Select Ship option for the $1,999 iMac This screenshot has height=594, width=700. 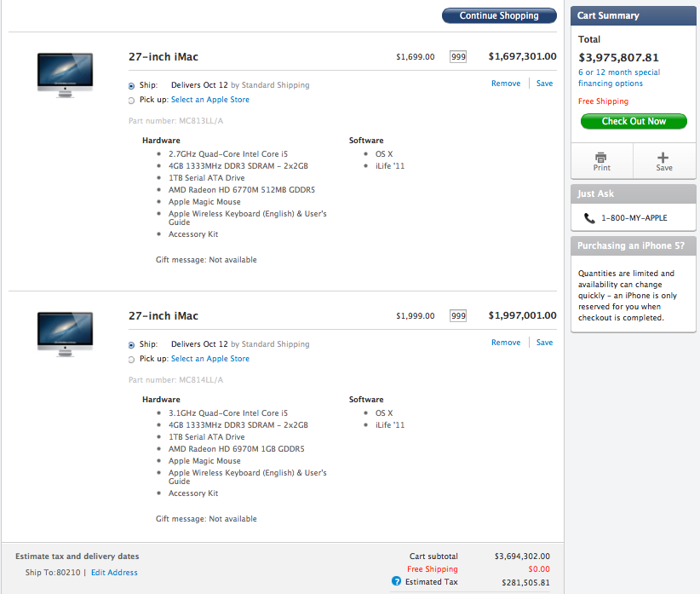pyautogui.click(x=131, y=345)
